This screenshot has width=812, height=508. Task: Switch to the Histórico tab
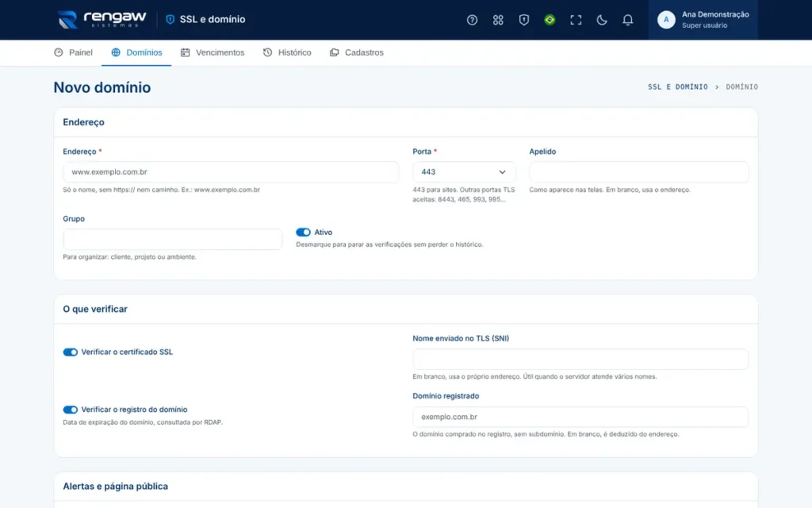tap(287, 52)
